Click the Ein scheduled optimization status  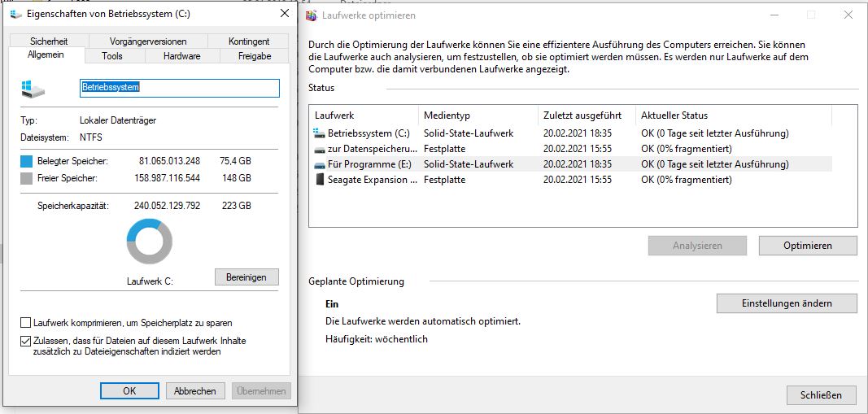pos(332,304)
